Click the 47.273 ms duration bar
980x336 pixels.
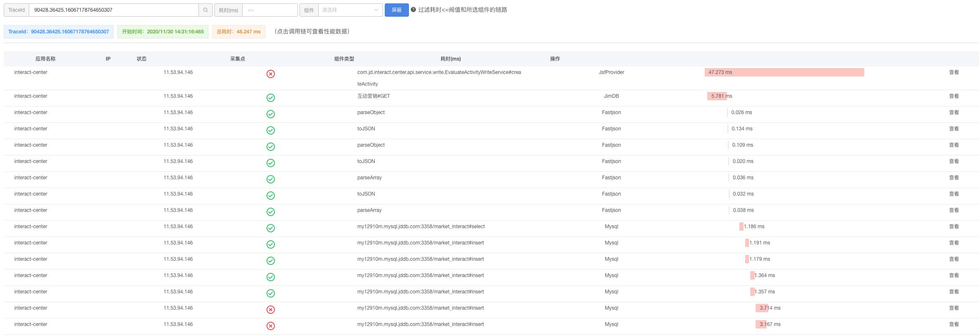click(784, 72)
